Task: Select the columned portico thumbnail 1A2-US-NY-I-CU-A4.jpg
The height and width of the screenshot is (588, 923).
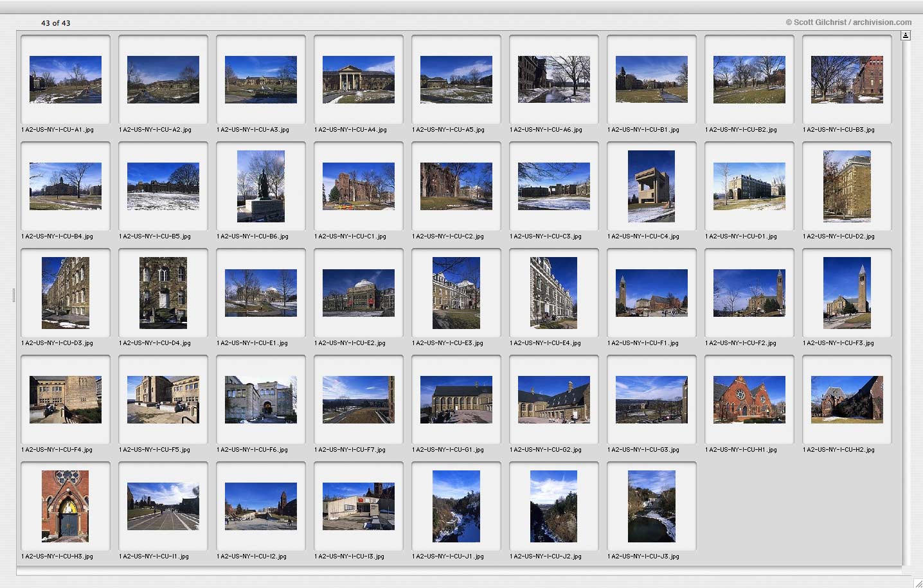Action: 359,80
